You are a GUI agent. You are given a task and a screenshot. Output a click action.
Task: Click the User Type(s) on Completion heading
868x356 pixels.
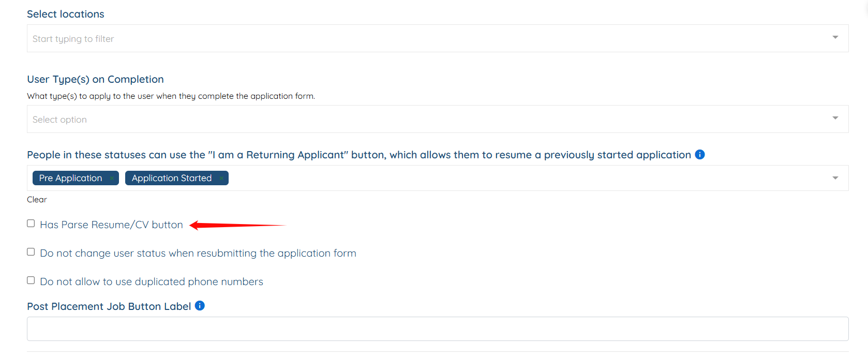(95, 79)
